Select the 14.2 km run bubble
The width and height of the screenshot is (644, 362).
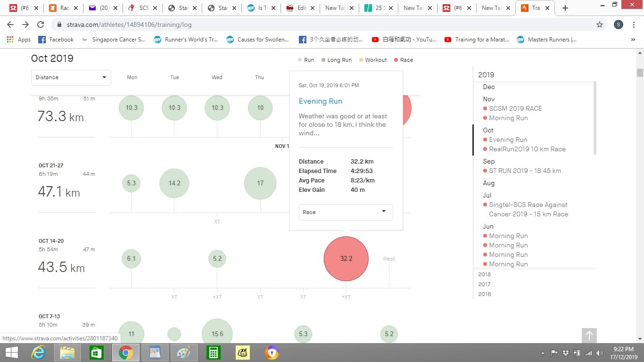coord(174,183)
